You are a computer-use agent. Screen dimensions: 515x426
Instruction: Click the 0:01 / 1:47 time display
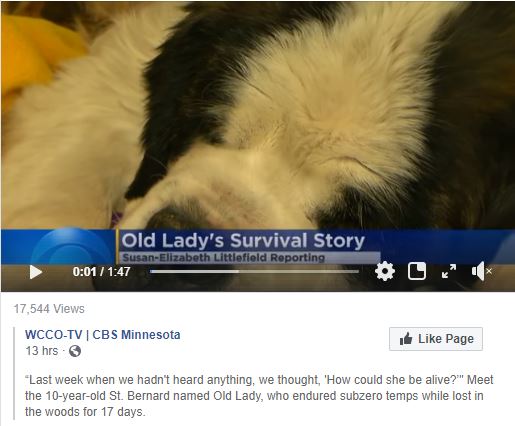[x=101, y=272]
